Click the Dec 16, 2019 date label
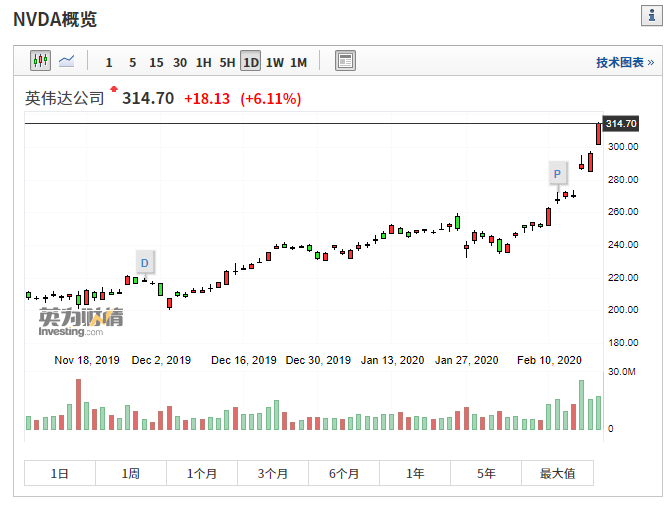Screen dimensions: 671x507 pos(244,360)
